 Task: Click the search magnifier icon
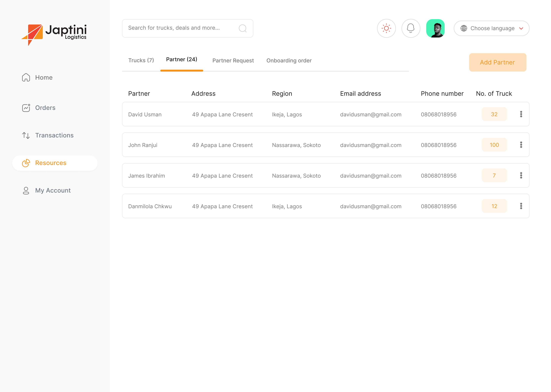242,28
